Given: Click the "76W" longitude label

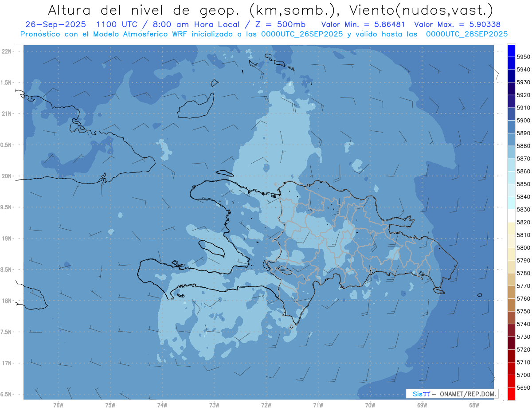Looking at the screenshot, I should click(58, 405).
